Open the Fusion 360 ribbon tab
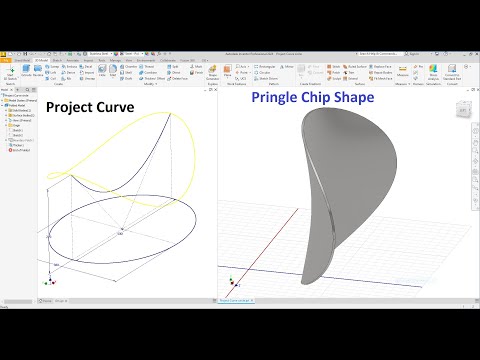The width and height of the screenshot is (480, 360). point(187,60)
